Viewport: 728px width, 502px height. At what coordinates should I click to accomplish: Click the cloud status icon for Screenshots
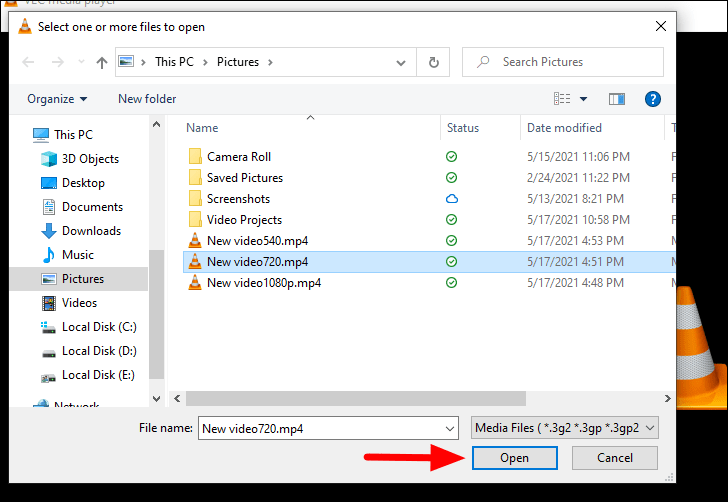coord(452,199)
